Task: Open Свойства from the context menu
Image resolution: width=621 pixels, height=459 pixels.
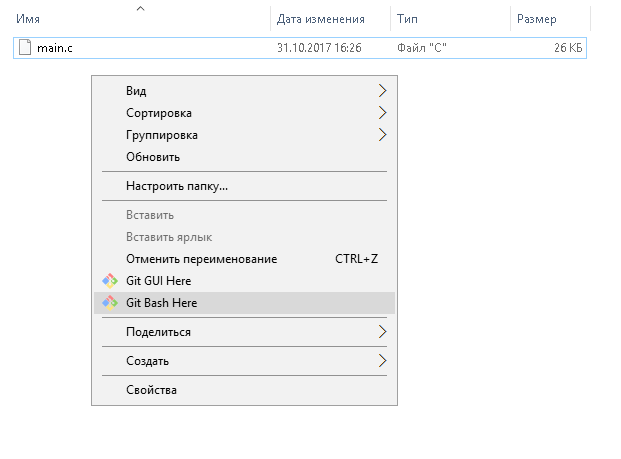Action: [151, 390]
